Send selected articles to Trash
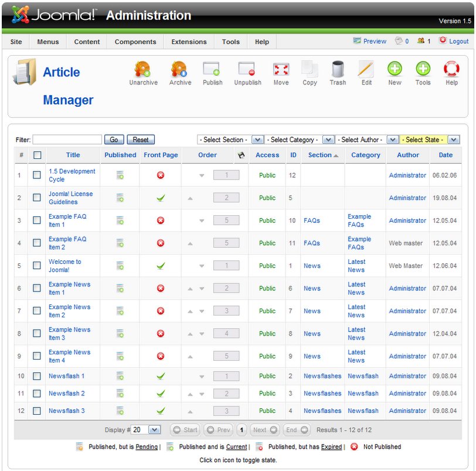The width and height of the screenshot is (476, 471). [338, 69]
